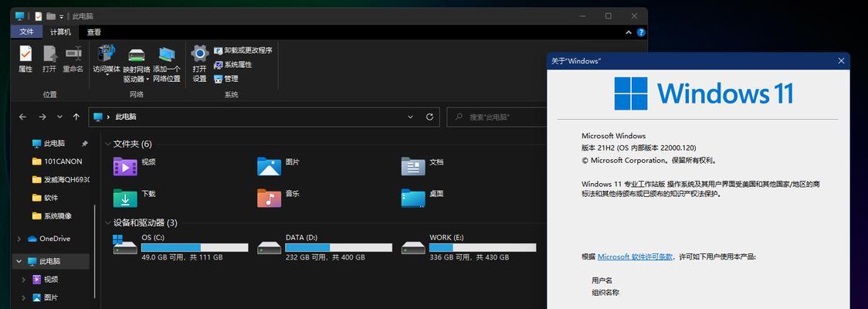This screenshot has width=868, height=309.
Task: Click the WORK (E:) usage bar
Action: click(x=483, y=247)
